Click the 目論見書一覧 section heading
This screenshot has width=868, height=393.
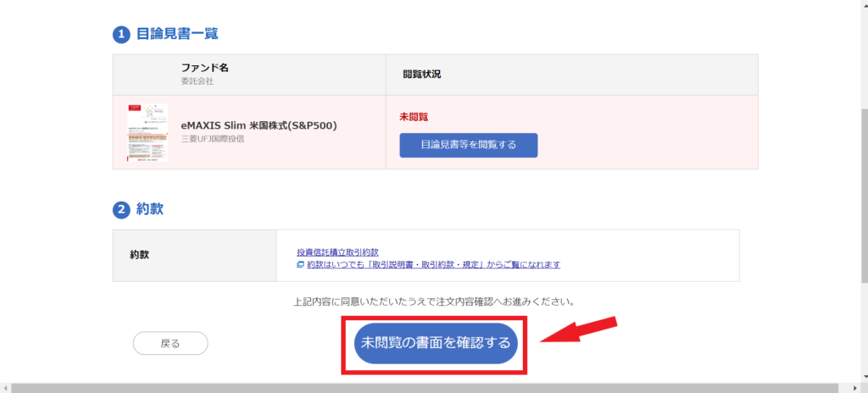(177, 35)
